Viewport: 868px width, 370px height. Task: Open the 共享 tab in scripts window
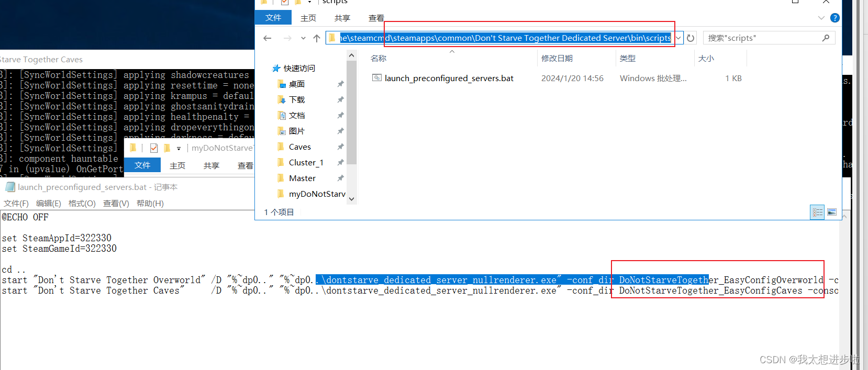(342, 18)
